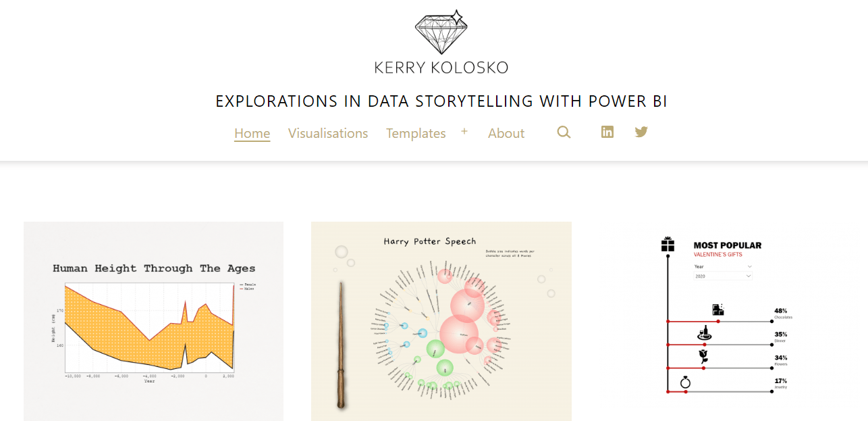The image size is (868, 421).
Task: Collapse the Year slicer chevron
Action: [750, 267]
